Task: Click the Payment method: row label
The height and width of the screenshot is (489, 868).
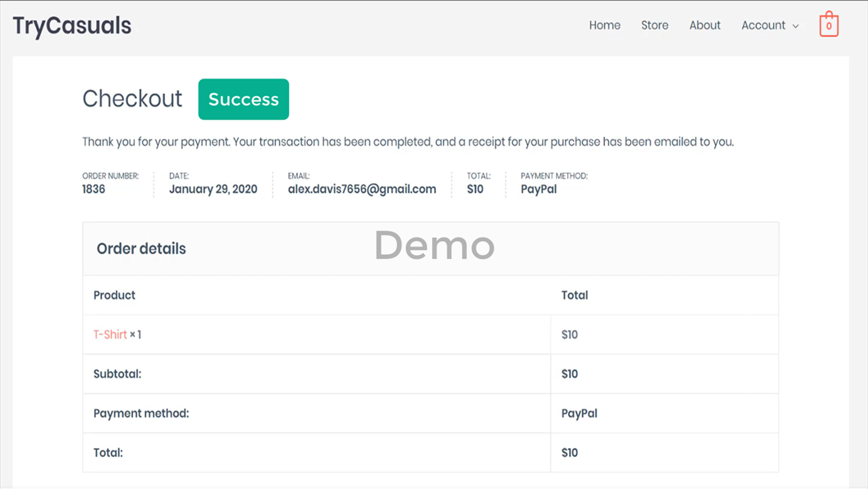Action: [141, 414]
